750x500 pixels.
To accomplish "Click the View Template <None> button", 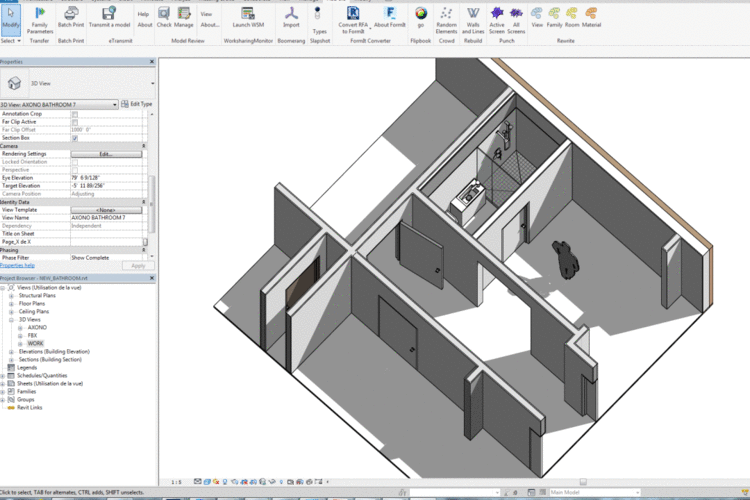I will pos(106,210).
